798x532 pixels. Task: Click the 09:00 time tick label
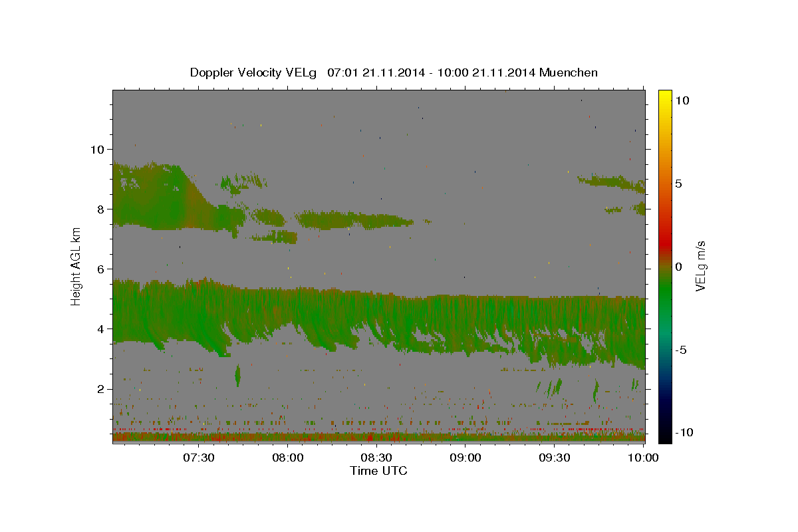coord(465,458)
